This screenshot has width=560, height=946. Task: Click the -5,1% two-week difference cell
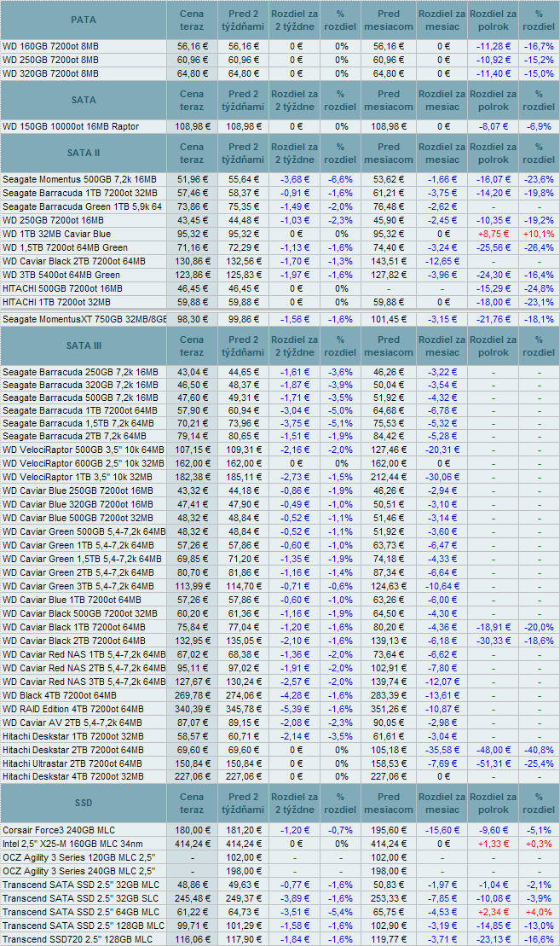pyautogui.click(x=340, y=424)
